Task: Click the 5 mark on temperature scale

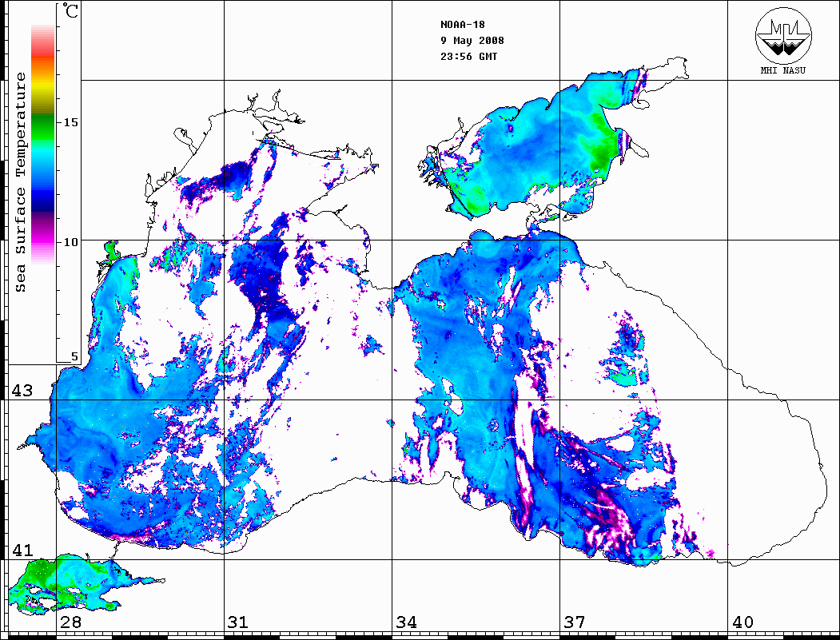Action: click(74, 356)
